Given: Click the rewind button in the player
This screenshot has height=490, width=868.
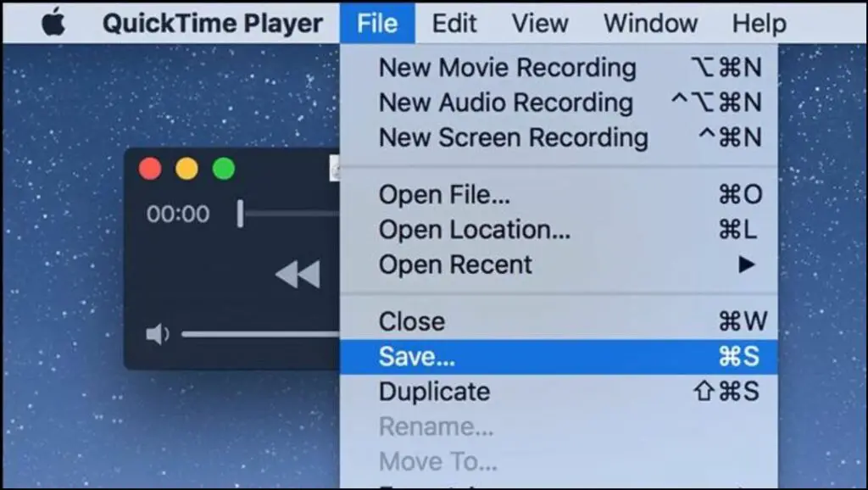Looking at the screenshot, I should [298, 274].
